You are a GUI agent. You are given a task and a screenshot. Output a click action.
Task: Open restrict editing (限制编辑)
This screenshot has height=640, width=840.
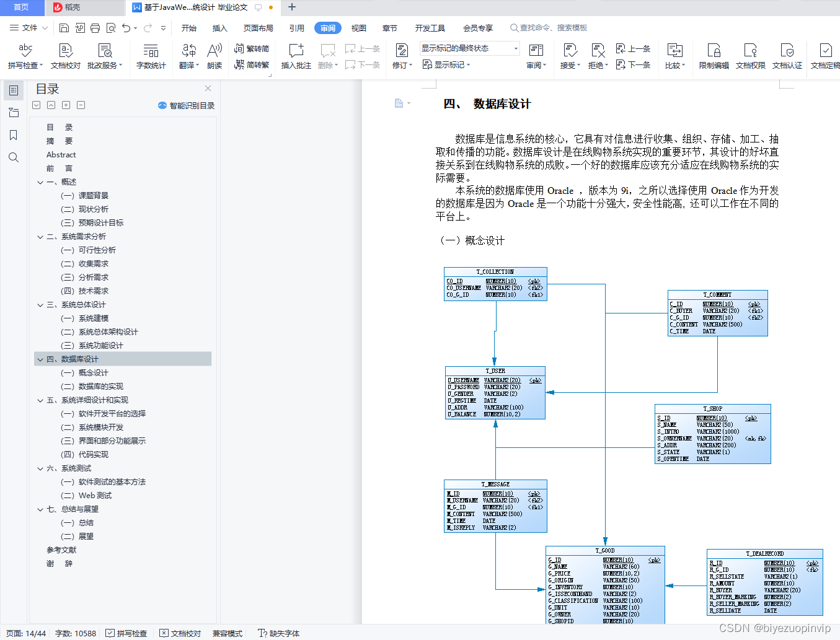(x=714, y=56)
